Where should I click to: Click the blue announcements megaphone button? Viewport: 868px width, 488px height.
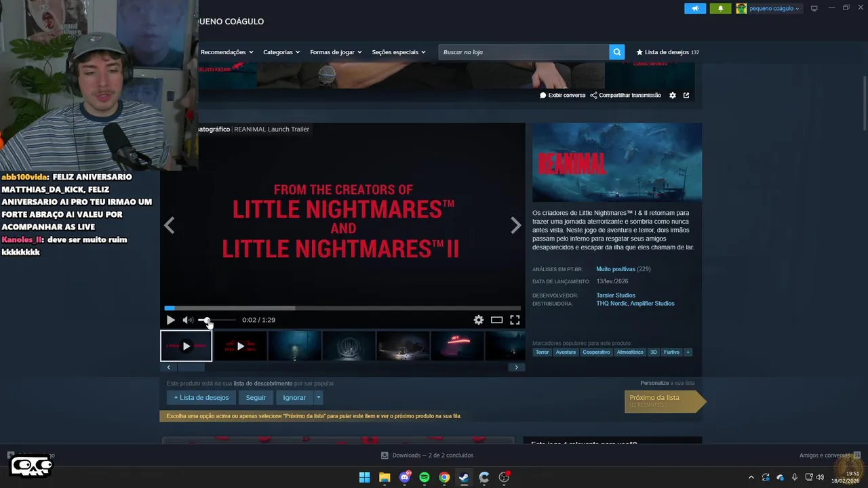click(695, 8)
